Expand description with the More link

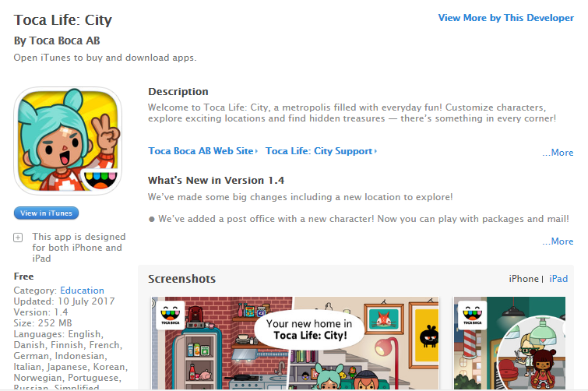[x=558, y=153]
